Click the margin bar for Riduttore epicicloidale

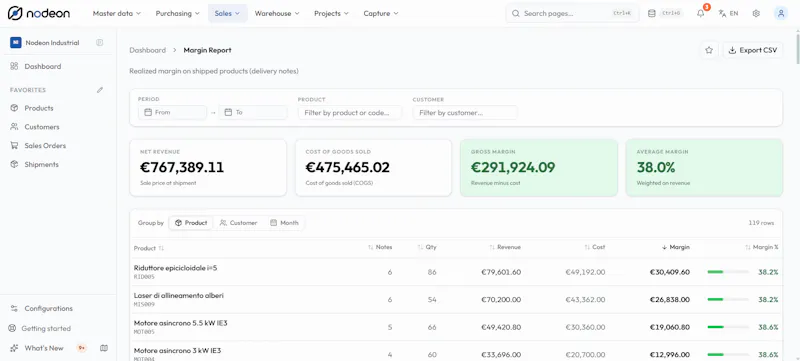728,272
